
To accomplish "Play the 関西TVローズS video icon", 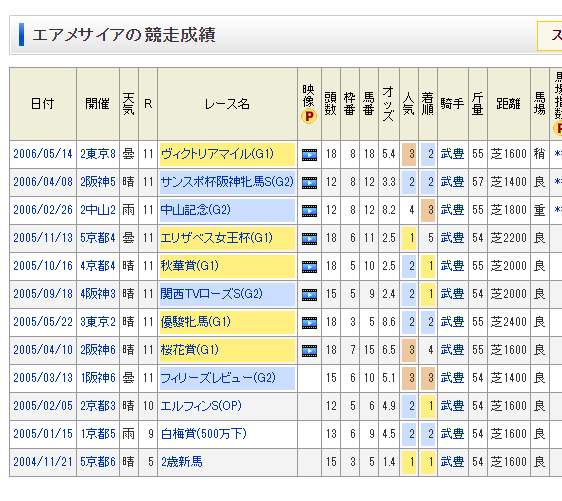I will (309, 295).
